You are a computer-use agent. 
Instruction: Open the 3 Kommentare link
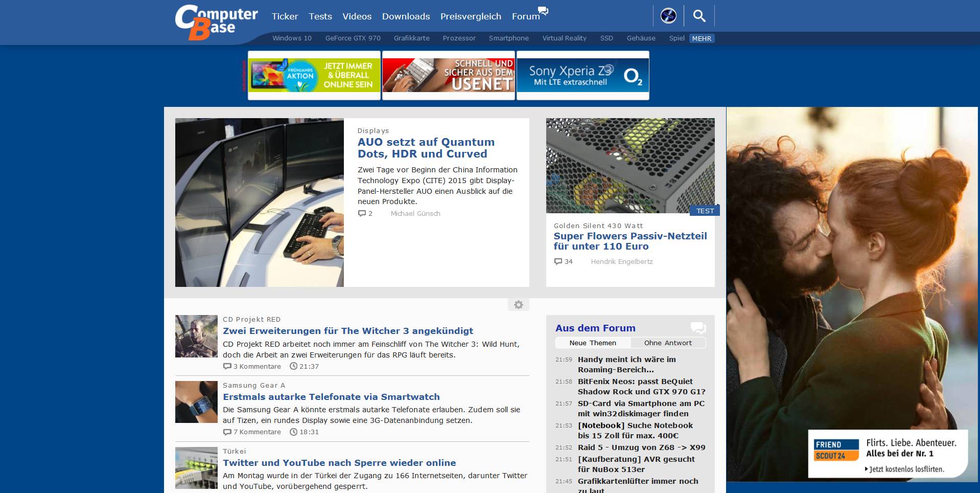point(257,366)
